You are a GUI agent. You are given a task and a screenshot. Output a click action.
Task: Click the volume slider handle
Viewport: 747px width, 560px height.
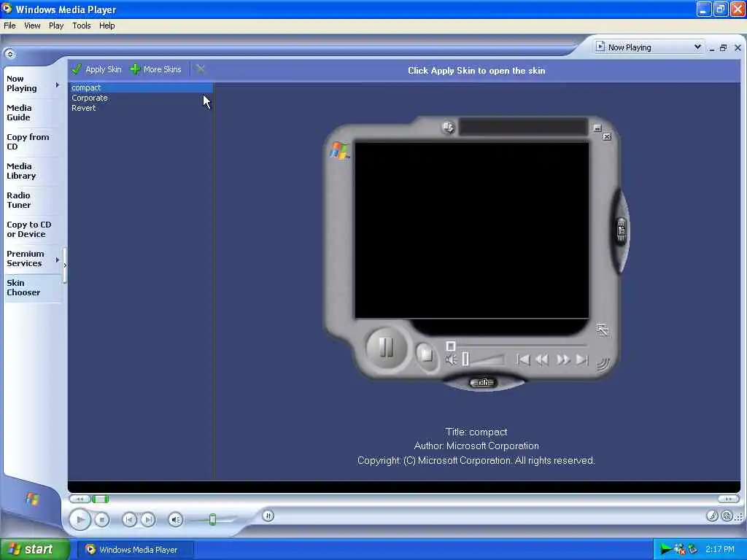coord(212,519)
